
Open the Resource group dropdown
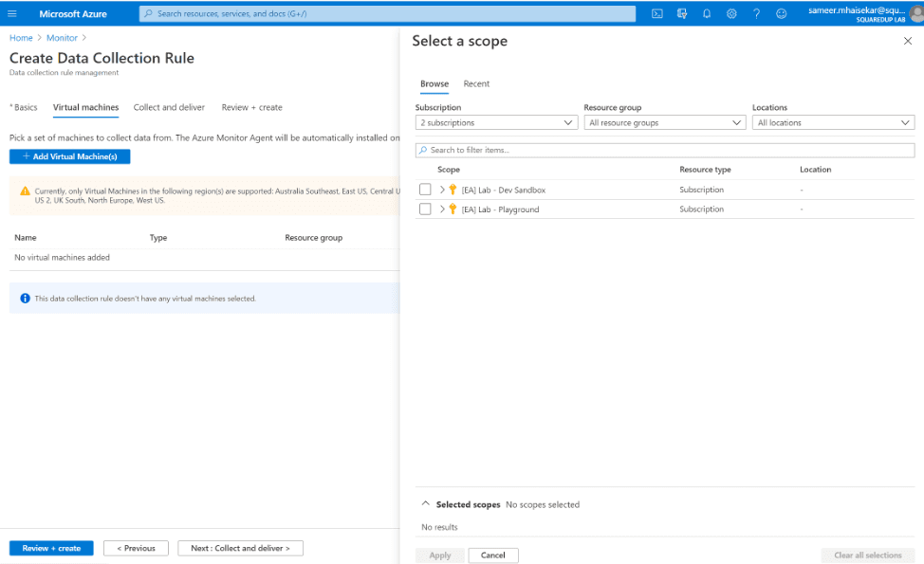click(665, 123)
